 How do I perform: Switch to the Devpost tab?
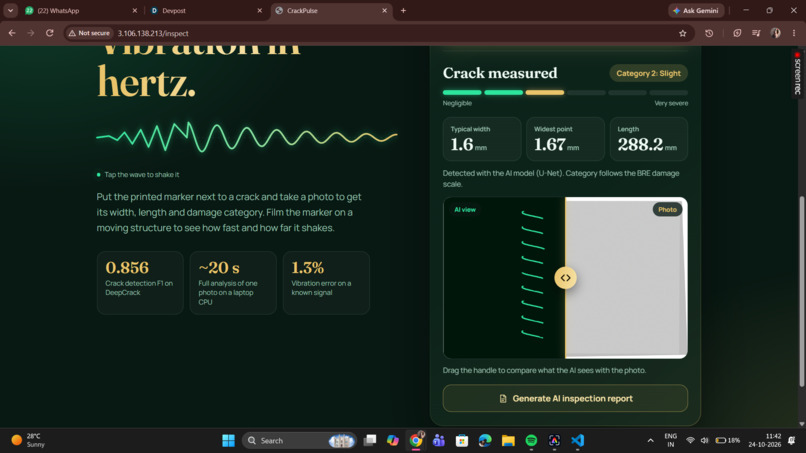tap(205, 10)
